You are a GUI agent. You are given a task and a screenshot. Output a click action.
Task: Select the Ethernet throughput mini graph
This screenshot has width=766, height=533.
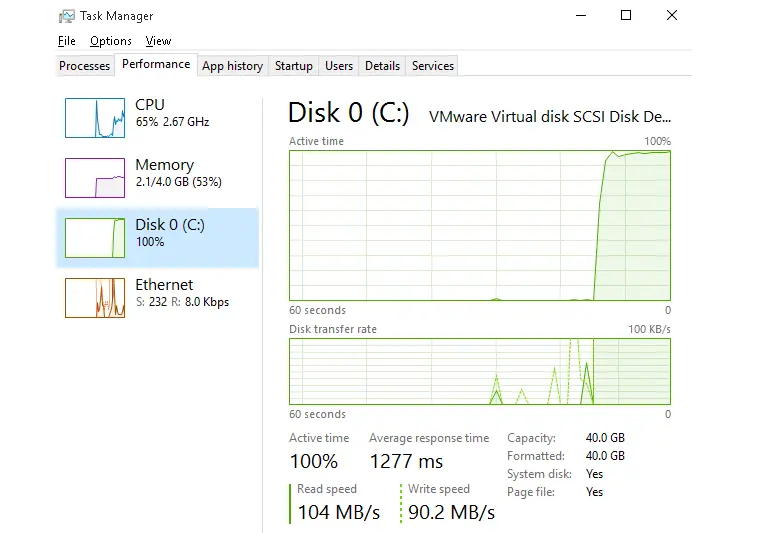(x=95, y=298)
